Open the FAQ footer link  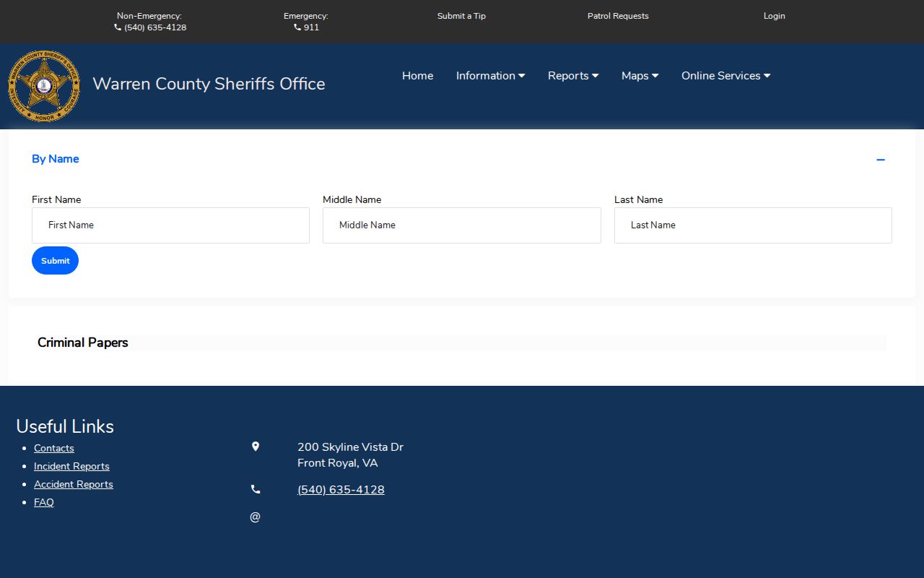pyautogui.click(x=44, y=502)
